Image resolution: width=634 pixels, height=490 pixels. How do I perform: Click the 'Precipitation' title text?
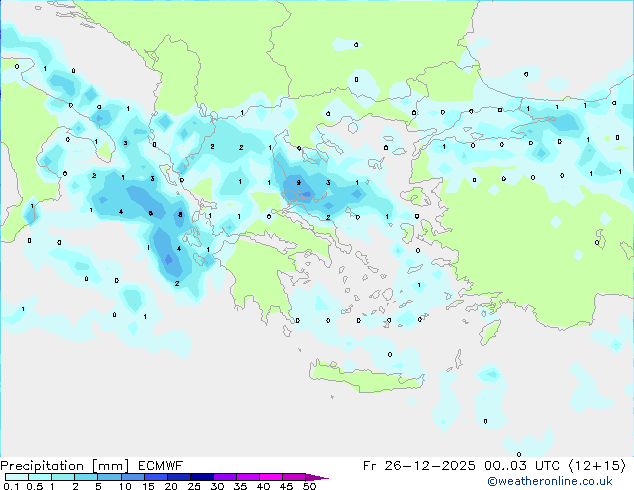42,466
